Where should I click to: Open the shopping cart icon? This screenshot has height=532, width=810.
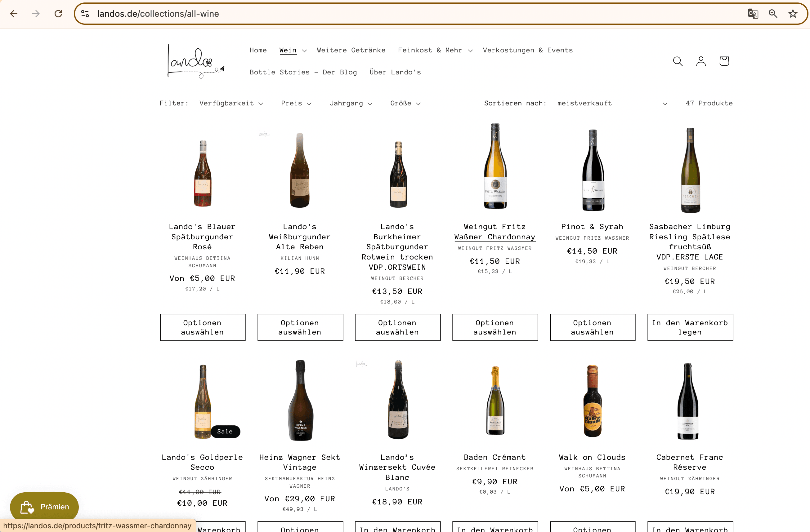click(x=724, y=61)
